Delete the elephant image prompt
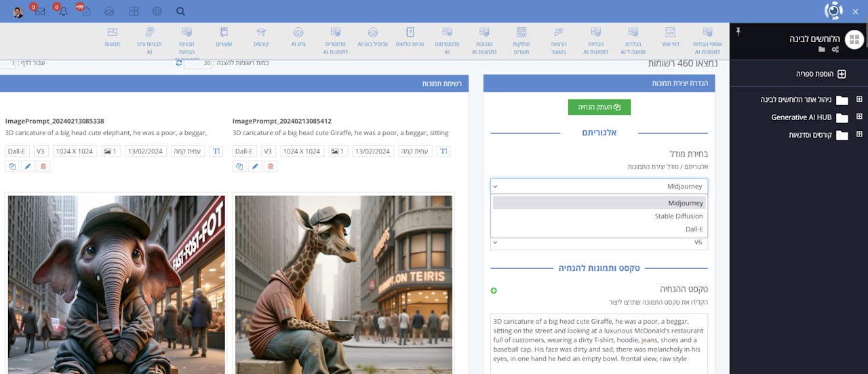 [43, 166]
